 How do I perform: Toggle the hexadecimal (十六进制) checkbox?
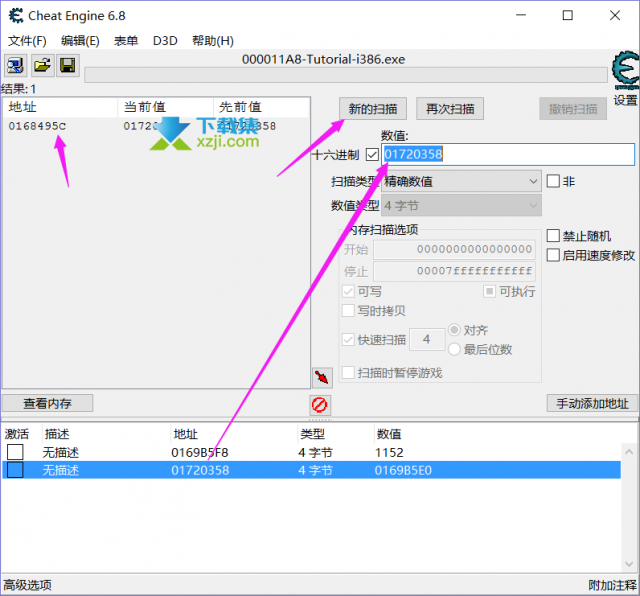tap(372, 155)
